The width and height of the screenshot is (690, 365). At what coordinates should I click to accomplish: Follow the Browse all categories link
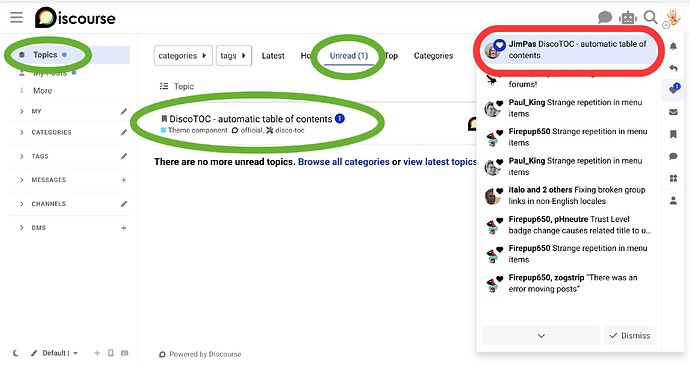point(343,162)
